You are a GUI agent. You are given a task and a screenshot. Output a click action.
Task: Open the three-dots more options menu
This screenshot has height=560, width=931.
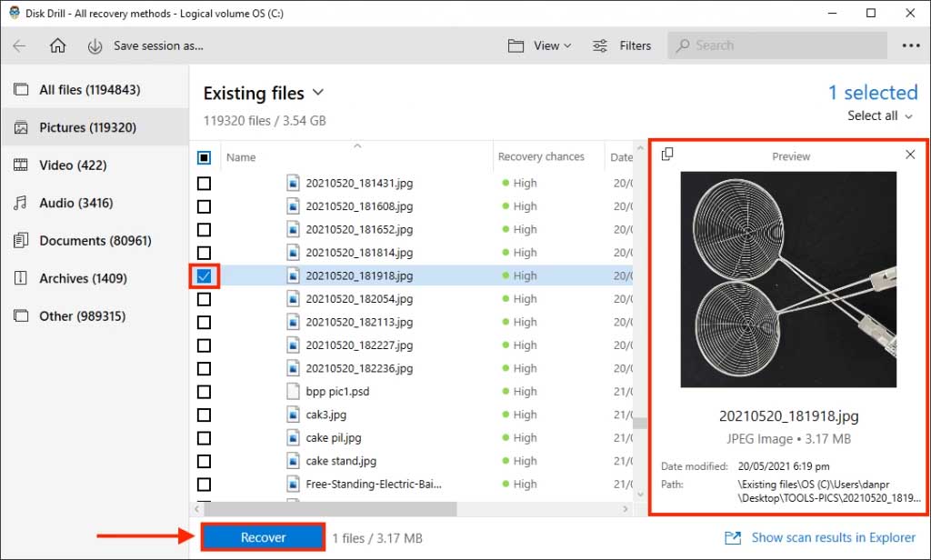coord(910,45)
